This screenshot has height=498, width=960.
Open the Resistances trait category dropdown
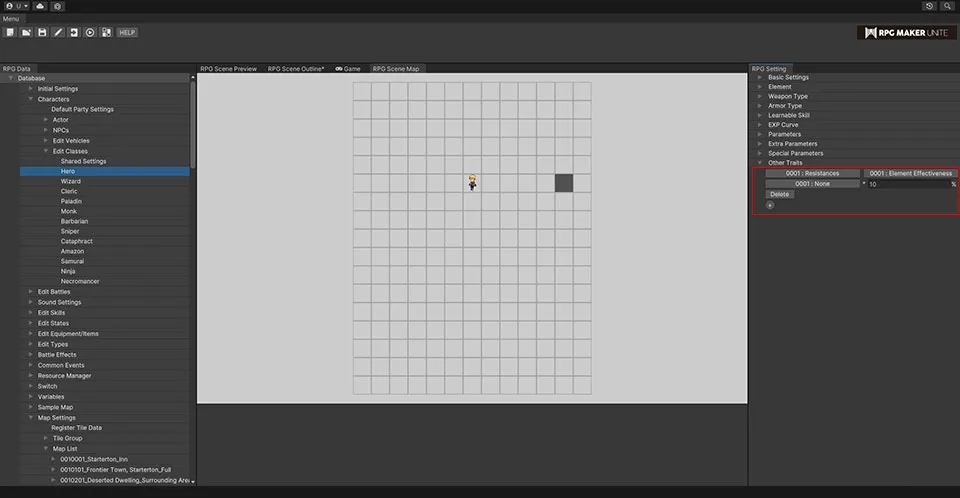812,173
